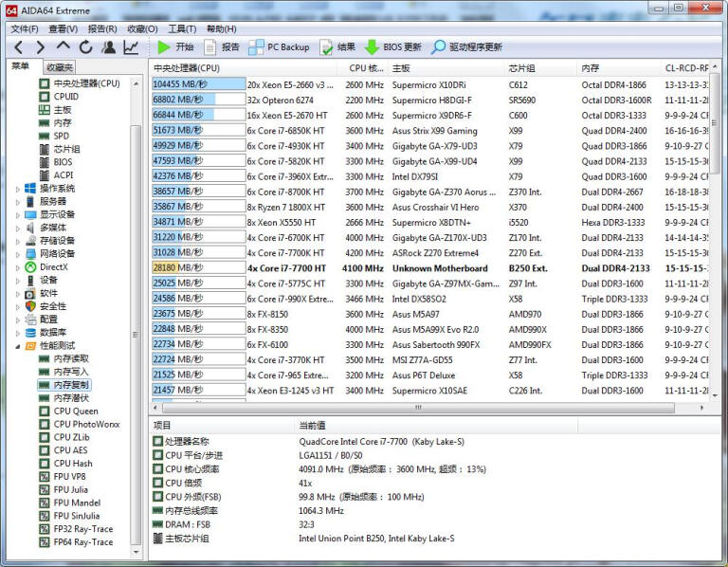
Task: Collapse the 性能测试 tree node
Action: coord(18,346)
